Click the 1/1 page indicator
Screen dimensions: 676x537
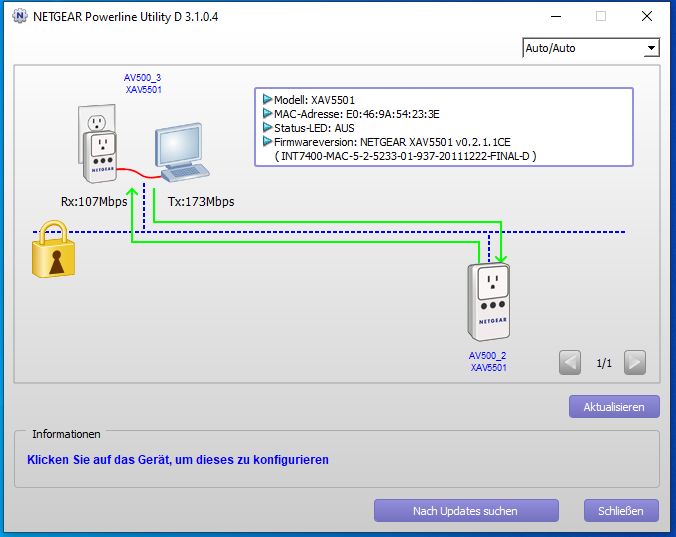[604, 363]
